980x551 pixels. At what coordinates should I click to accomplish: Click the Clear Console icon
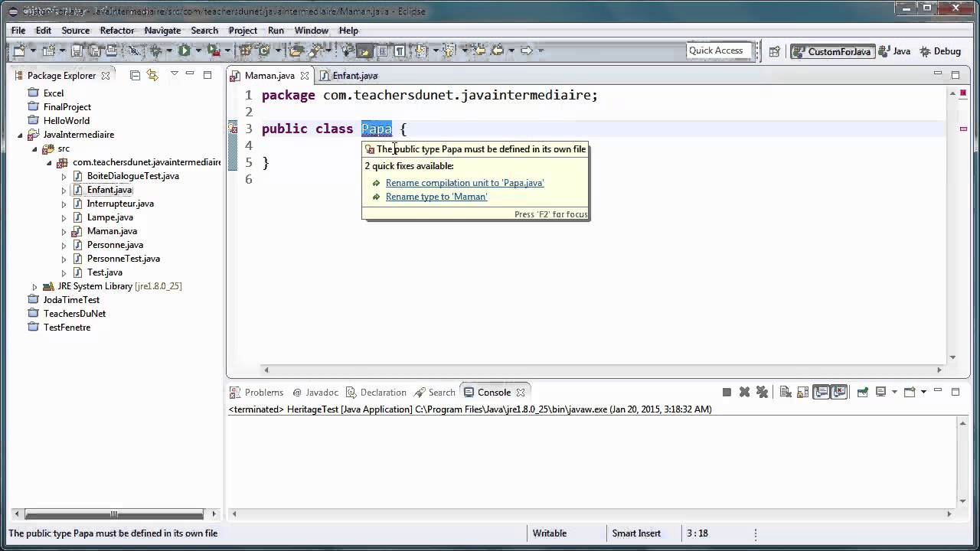pos(786,392)
